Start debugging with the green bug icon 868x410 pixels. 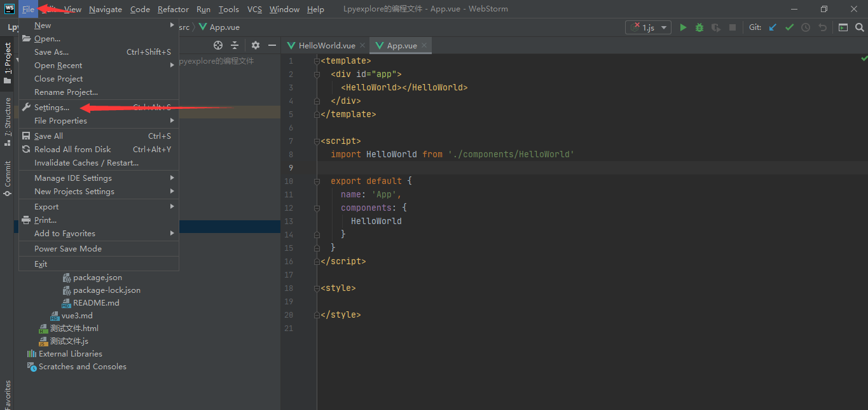(x=699, y=27)
